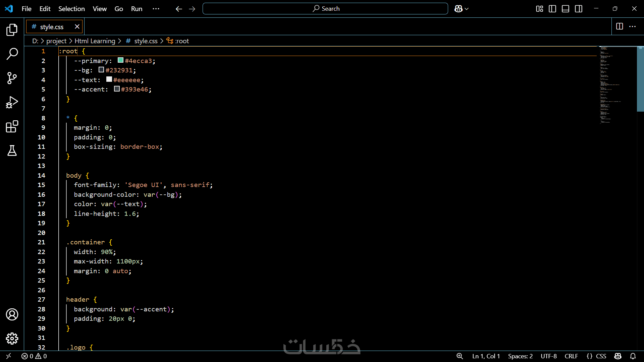Open the Search view in activity bar
The height and width of the screenshot is (362, 644).
click(x=12, y=54)
